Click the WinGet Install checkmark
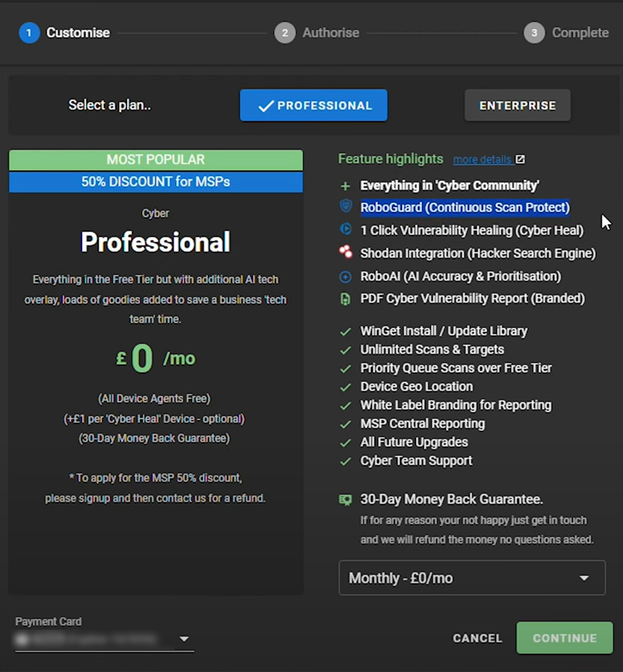The image size is (623, 672). pyautogui.click(x=345, y=332)
